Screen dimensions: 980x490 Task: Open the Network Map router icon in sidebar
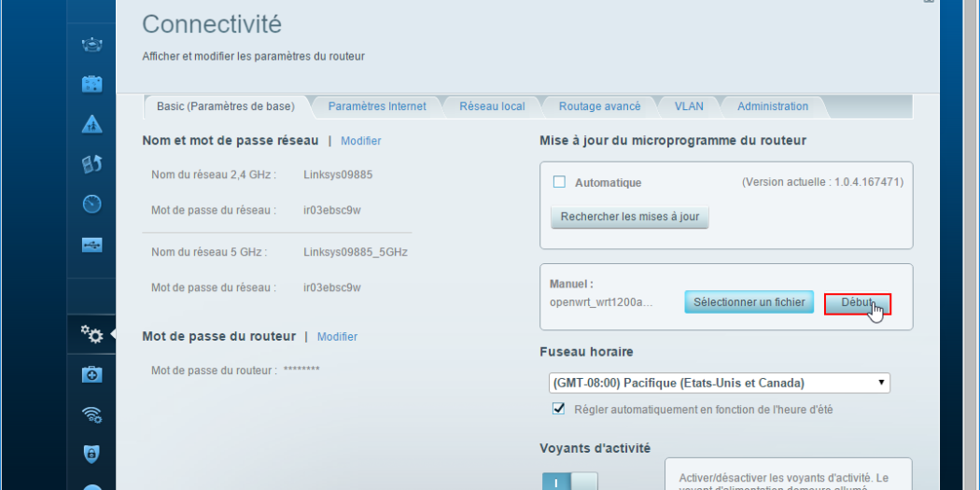[x=92, y=45]
